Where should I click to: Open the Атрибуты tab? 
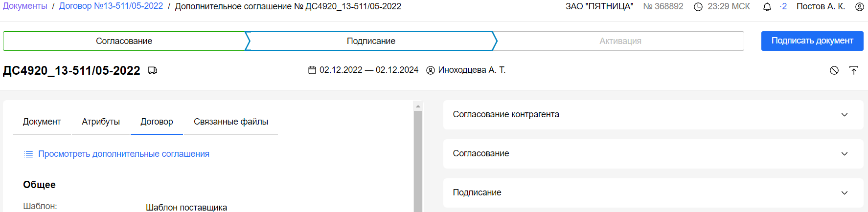click(x=101, y=122)
